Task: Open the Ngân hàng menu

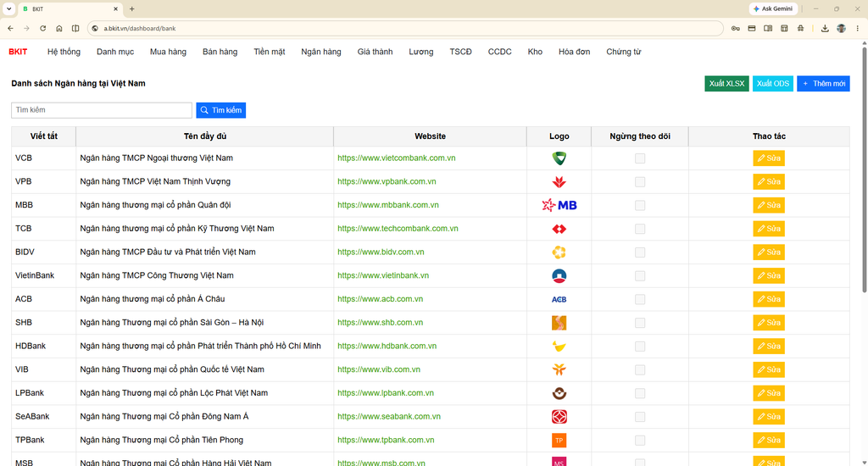Action: click(321, 52)
